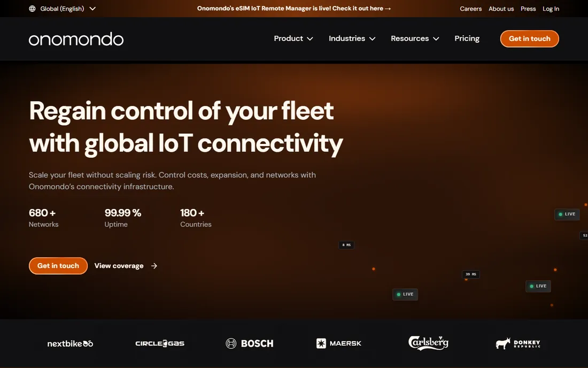Expand the Resources menu

coord(415,39)
